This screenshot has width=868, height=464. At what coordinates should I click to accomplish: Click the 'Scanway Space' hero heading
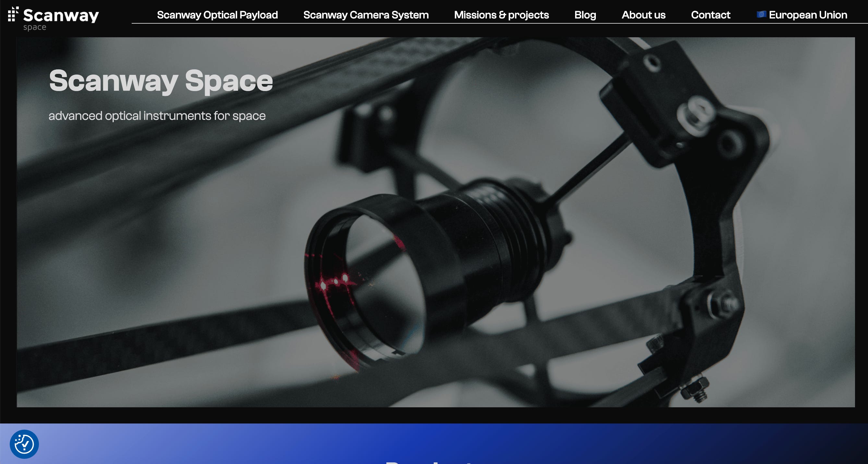pos(161,81)
